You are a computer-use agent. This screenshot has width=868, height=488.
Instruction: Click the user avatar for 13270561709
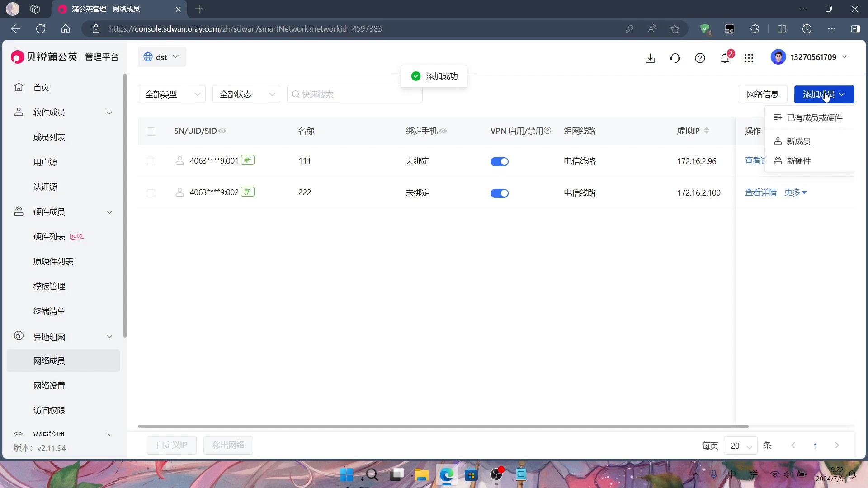click(778, 57)
